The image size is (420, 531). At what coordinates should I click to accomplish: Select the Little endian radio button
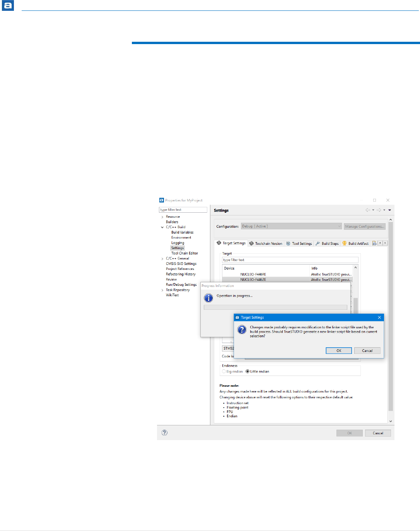[x=248, y=371]
